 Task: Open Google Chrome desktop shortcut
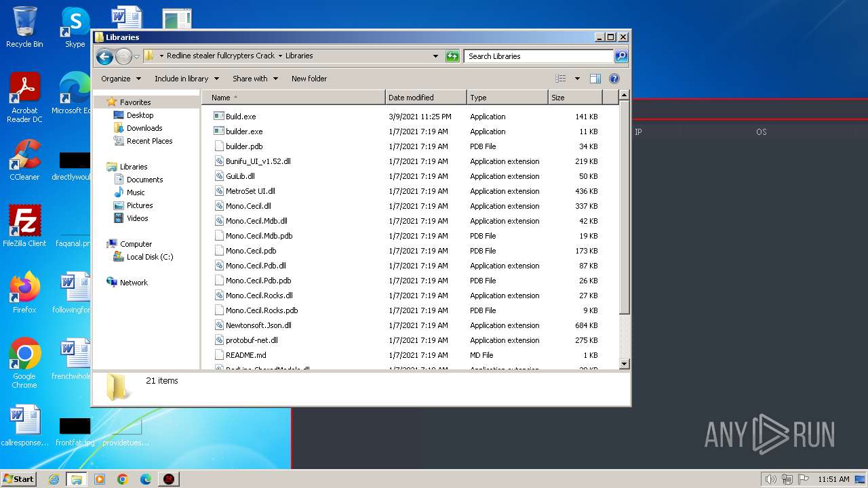24,363
